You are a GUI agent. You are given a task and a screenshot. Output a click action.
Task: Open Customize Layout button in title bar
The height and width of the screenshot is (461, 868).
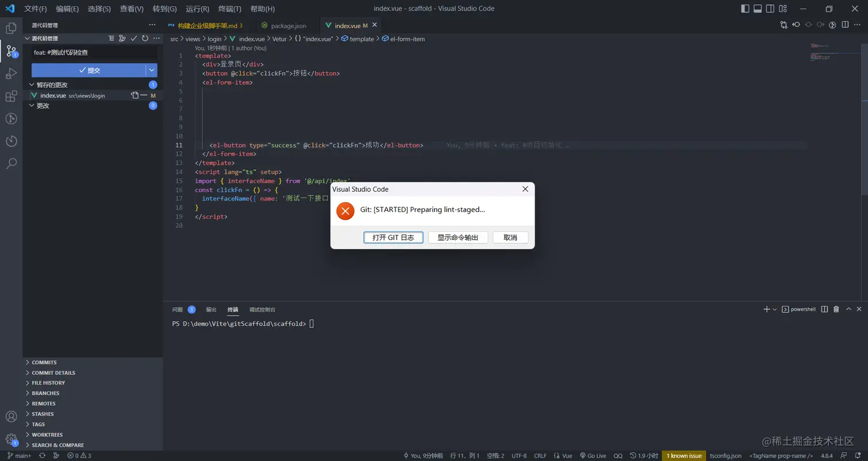click(x=784, y=9)
